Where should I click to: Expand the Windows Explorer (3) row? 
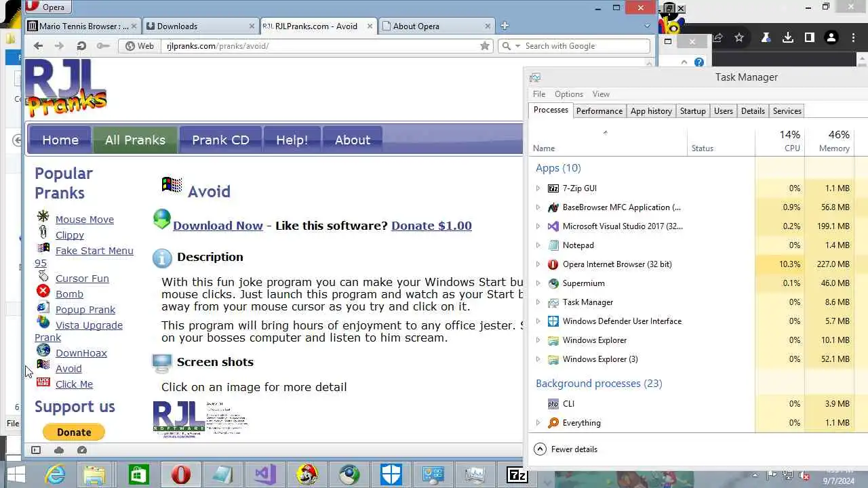[538, 359]
